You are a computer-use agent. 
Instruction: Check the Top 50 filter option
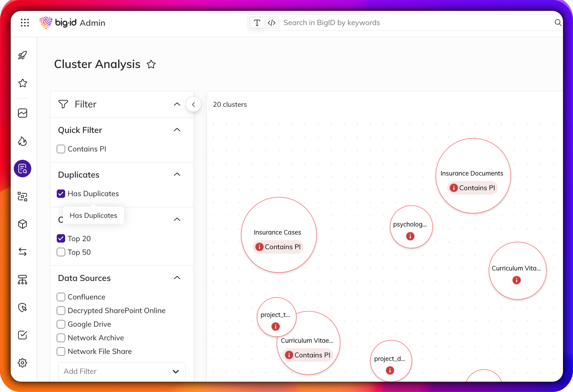tap(61, 252)
